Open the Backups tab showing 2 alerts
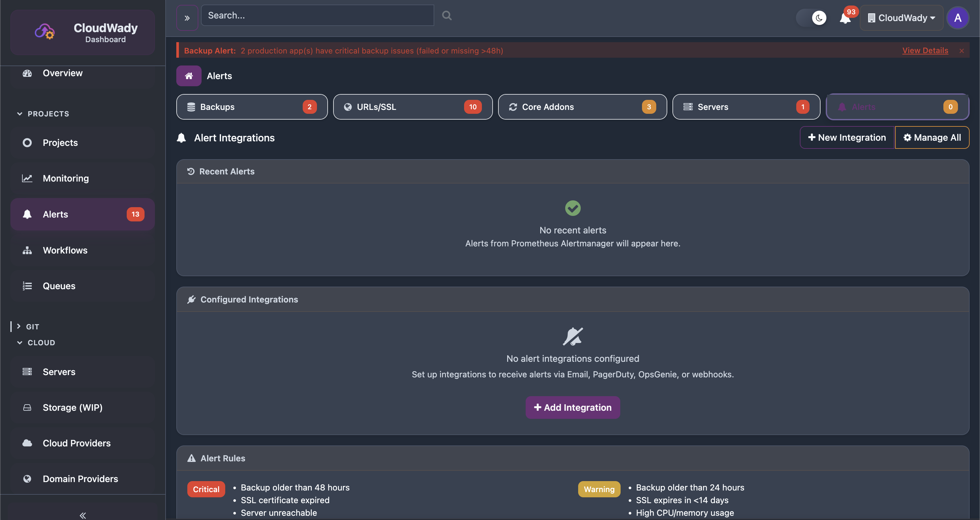This screenshot has height=520, width=980. coord(251,107)
